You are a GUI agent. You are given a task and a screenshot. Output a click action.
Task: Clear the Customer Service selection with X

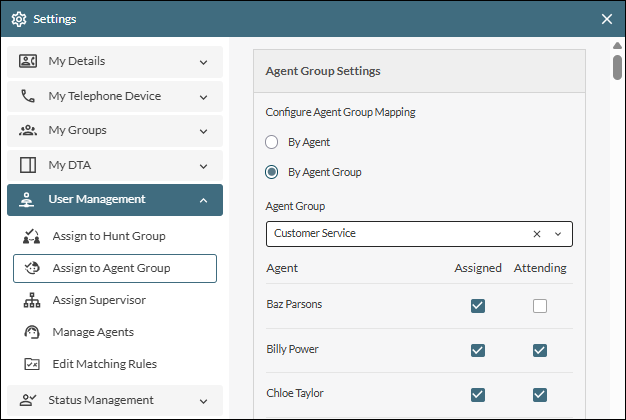537,234
